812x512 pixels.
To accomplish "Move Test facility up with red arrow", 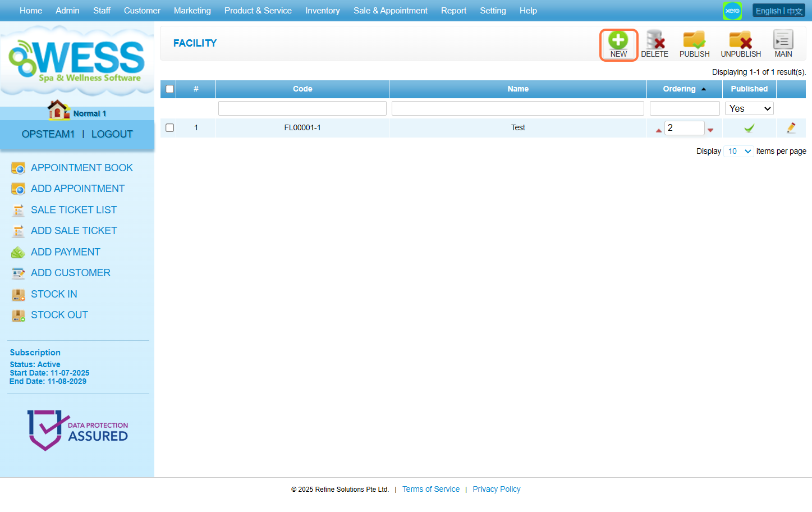I will (658, 130).
